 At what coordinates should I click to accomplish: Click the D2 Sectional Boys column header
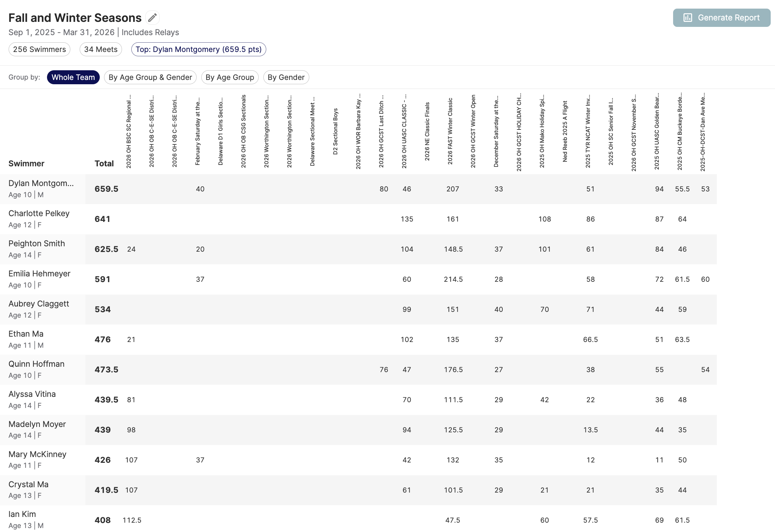[335, 132]
